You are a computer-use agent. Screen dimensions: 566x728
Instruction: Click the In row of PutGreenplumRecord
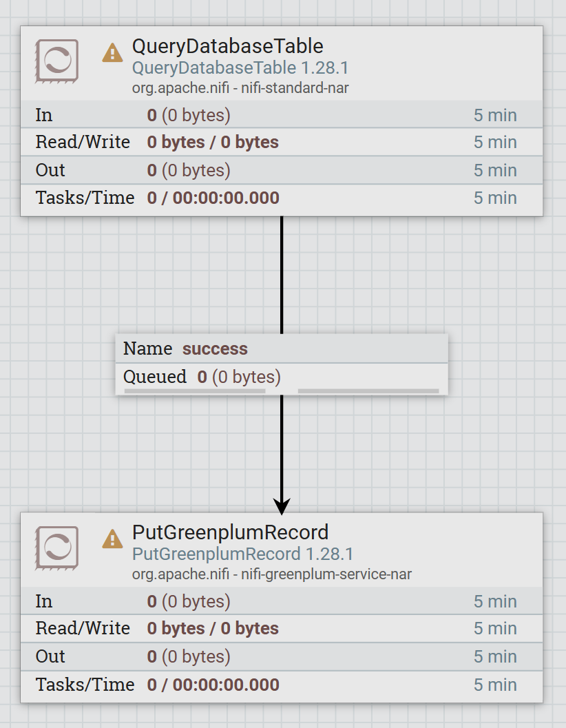[282, 601]
